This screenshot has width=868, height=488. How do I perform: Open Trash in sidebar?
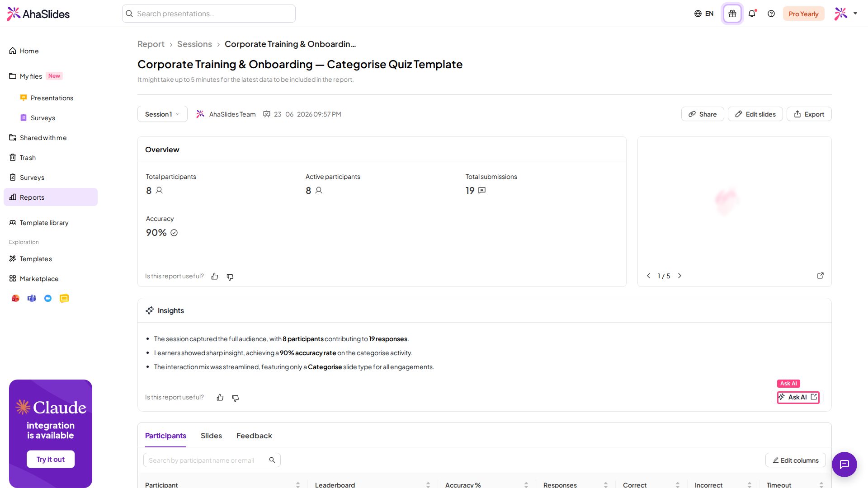(x=51, y=158)
